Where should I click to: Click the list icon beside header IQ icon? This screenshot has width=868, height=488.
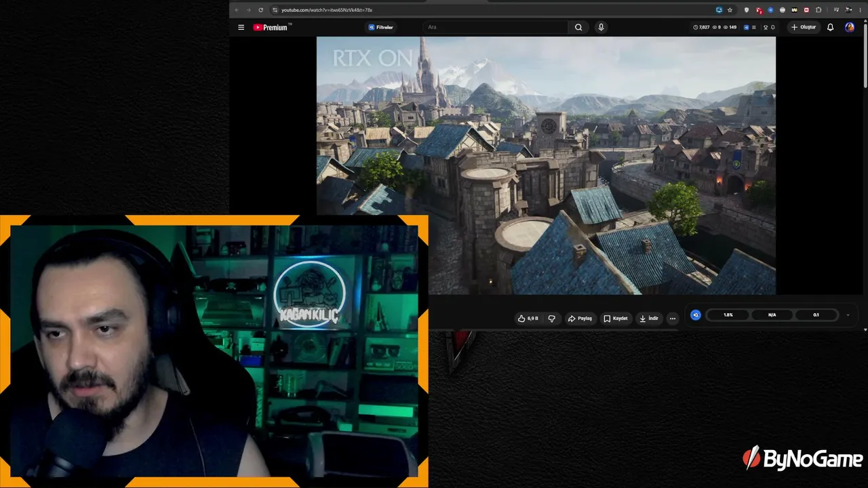point(754,27)
